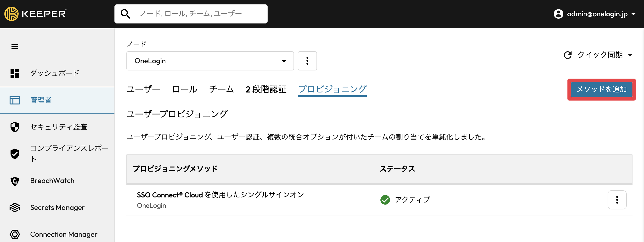Open Connection Manager hexagon icon
Screen dimensions: 644x242
tap(15, 234)
